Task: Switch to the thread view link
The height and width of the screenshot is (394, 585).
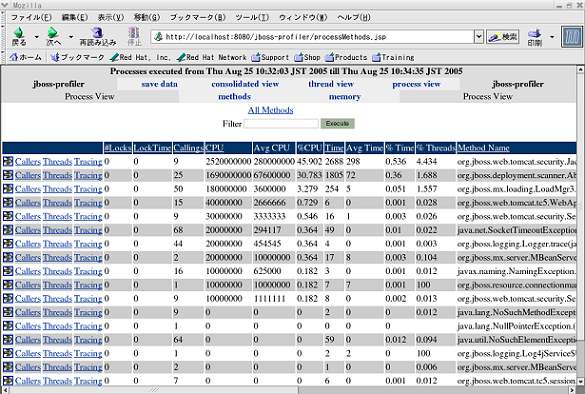Action: pos(331,84)
